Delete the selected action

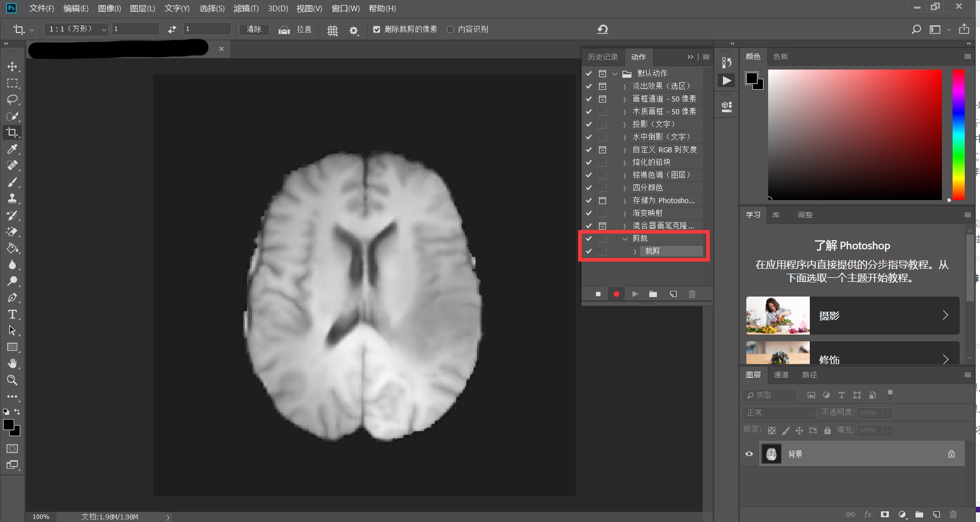click(692, 294)
